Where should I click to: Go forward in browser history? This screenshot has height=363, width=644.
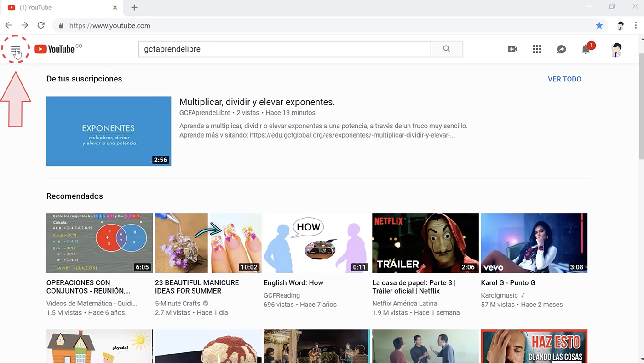[x=25, y=25]
